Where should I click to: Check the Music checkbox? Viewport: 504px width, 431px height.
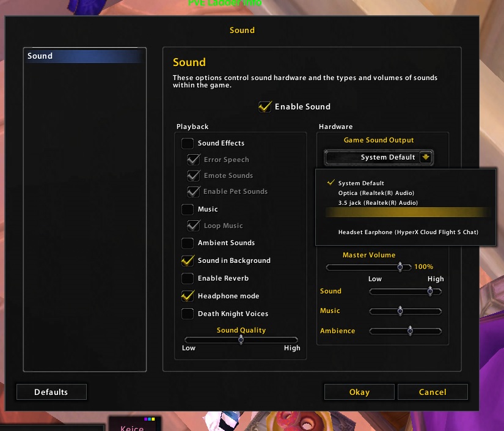click(188, 210)
